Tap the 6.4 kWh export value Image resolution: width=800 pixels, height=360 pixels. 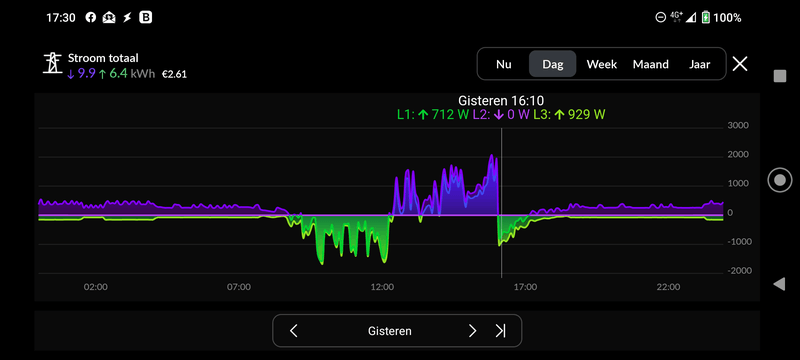pos(112,74)
